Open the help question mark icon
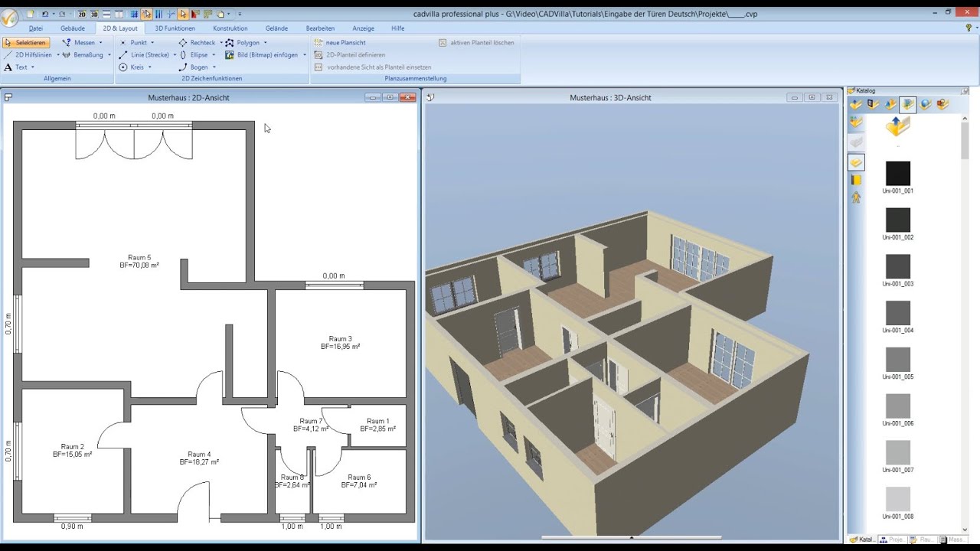This screenshot has width=980, height=551. [x=969, y=28]
